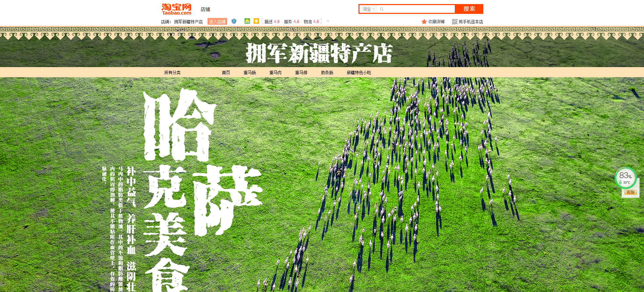The image size is (644, 292).
Task: Click the Taobao.com logo
Action: pos(176,9)
